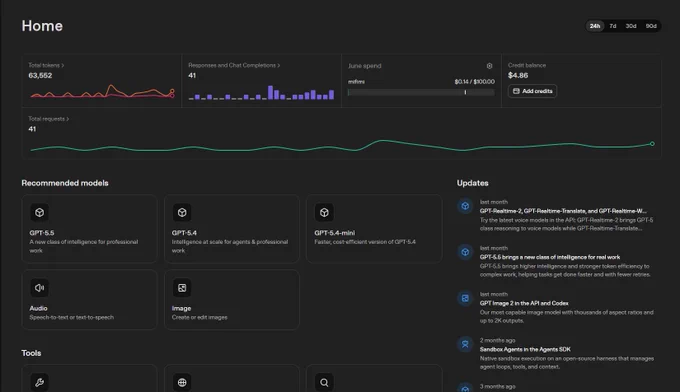Open the GPT-5.4-mini model card title
This screenshot has width=680, height=392.
tap(334, 233)
